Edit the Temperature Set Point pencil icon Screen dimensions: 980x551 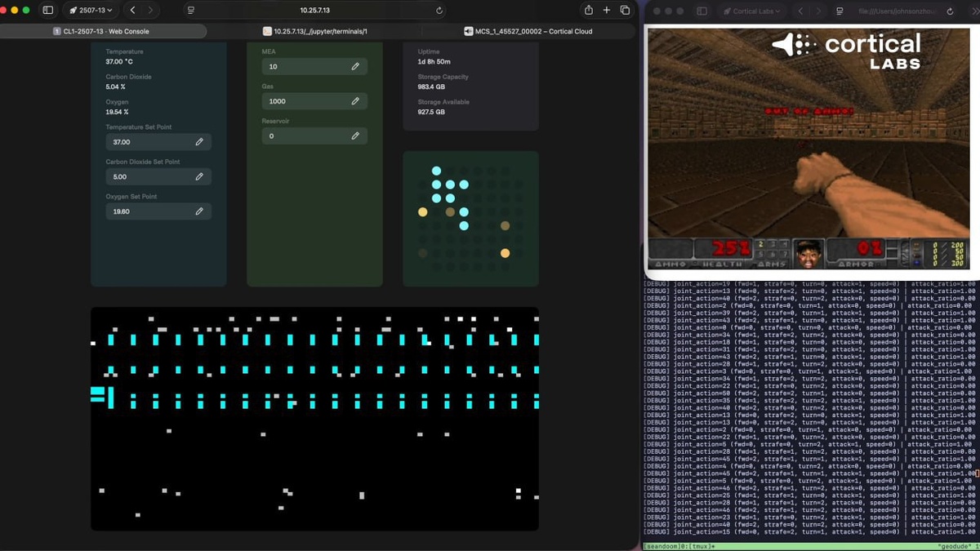(199, 142)
